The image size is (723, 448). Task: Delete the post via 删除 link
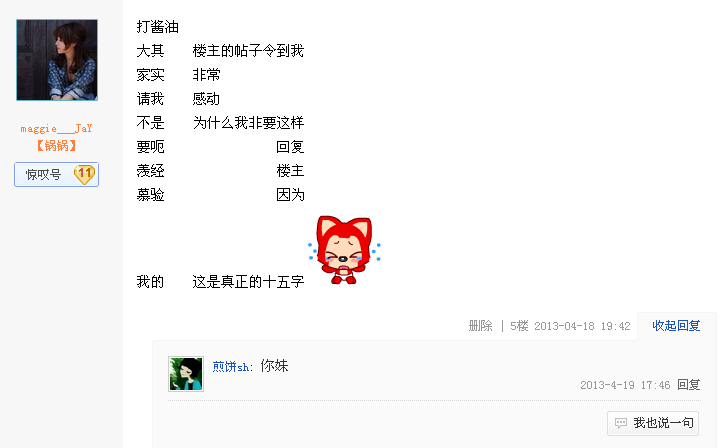(480, 326)
